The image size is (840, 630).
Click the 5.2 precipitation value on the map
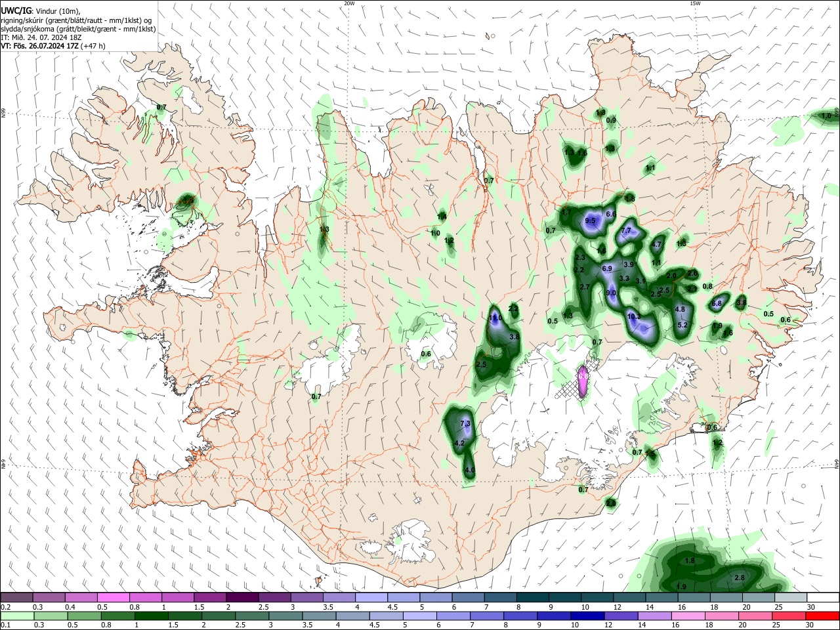pos(682,325)
